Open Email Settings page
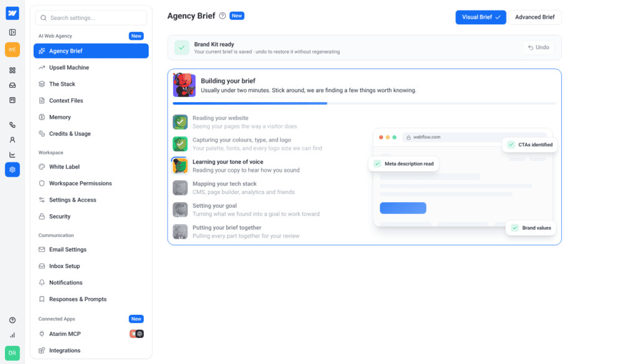Image resolution: width=638 pixels, height=364 pixels. point(91,250)
